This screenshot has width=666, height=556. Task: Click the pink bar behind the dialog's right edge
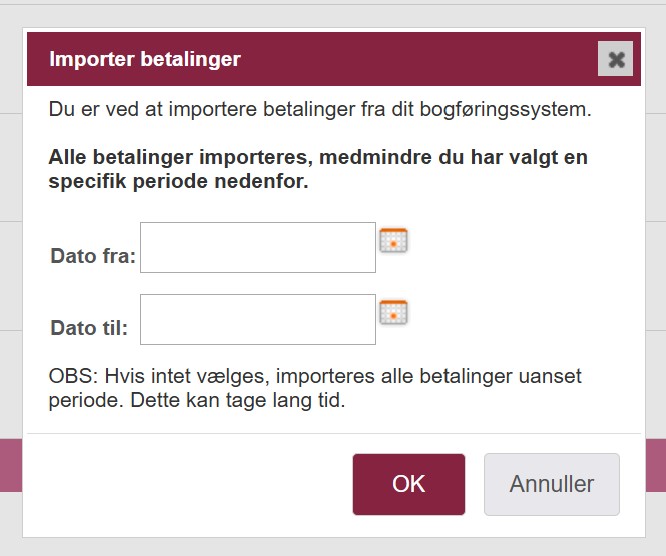click(x=653, y=465)
